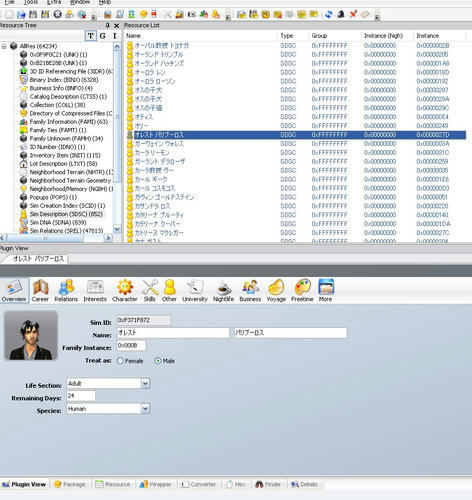
Task: Select the Male radio button
Action: click(x=158, y=361)
